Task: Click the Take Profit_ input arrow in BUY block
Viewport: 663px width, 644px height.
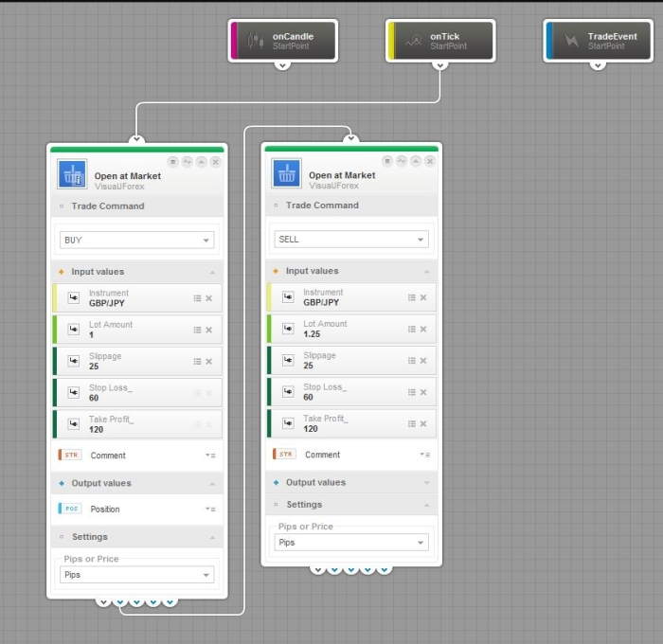Action: 74,424
